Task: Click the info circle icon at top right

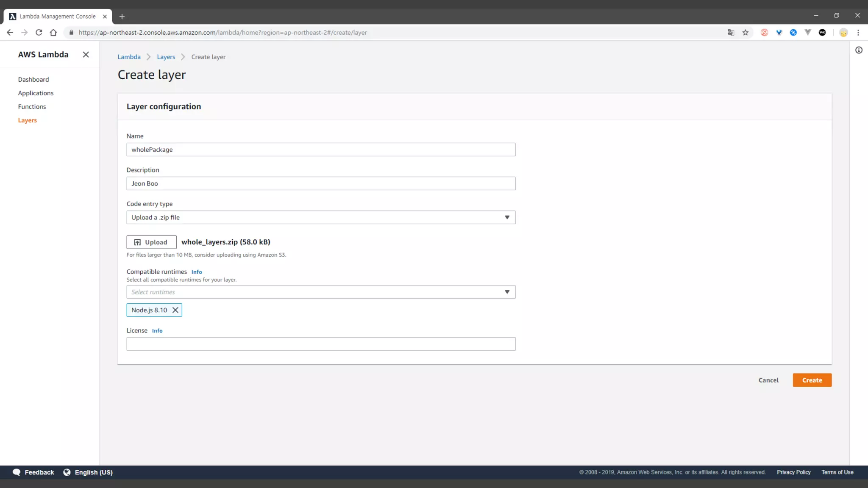Action: point(859,50)
